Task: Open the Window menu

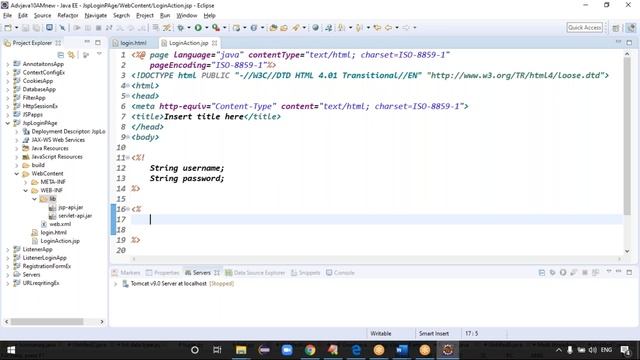Action: tap(187, 16)
